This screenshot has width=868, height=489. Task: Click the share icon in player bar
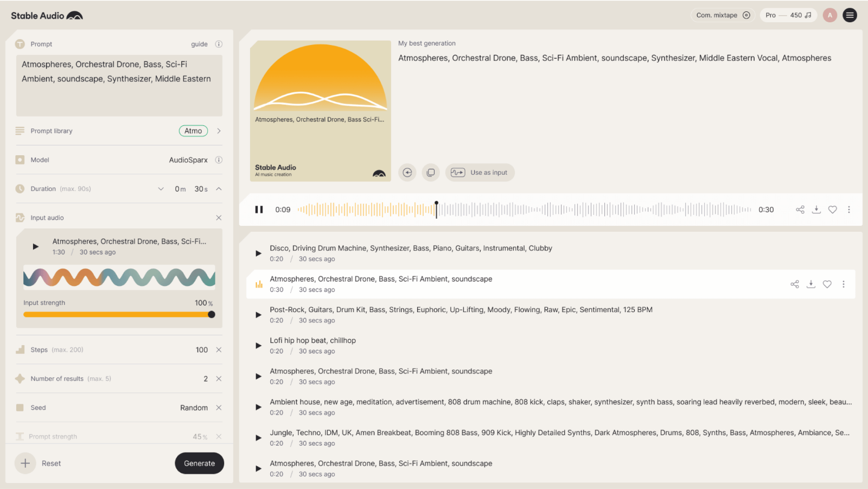click(x=800, y=209)
